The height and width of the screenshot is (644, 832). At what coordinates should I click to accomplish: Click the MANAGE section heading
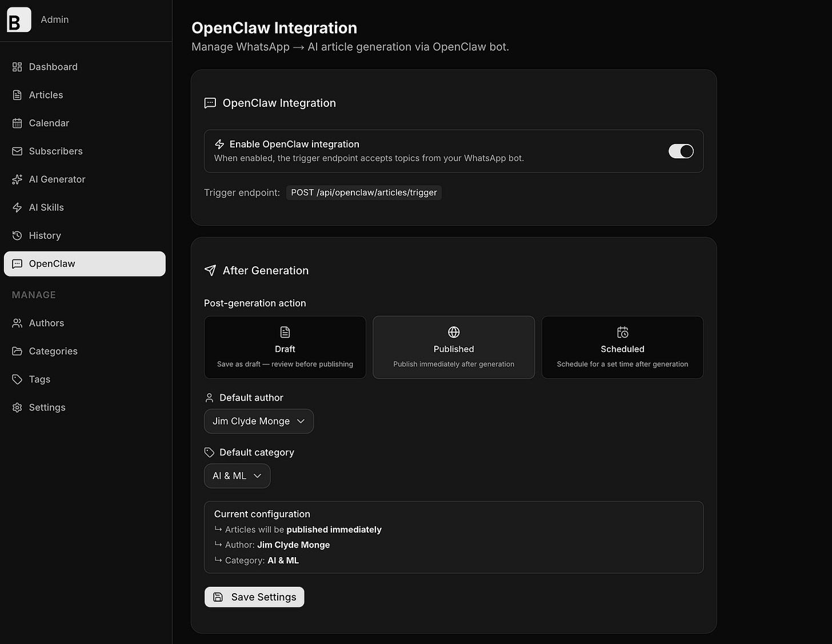pos(34,295)
